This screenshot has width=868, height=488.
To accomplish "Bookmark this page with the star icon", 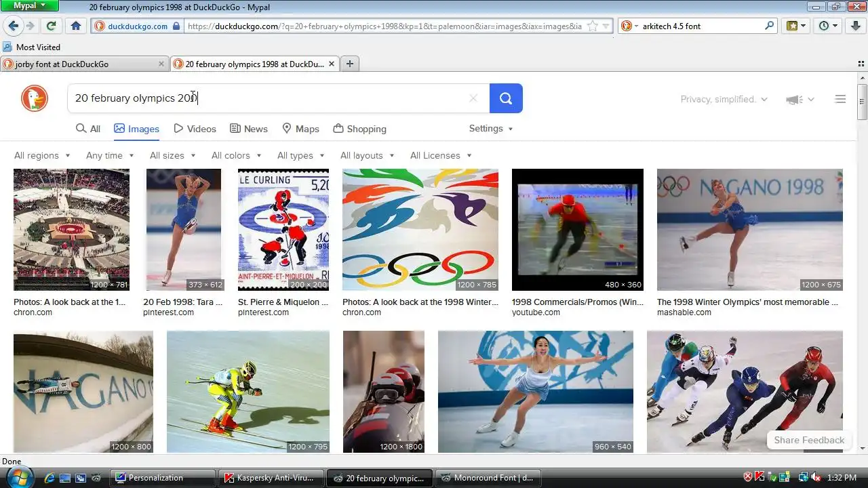I will pyautogui.click(x=593, y=26).
